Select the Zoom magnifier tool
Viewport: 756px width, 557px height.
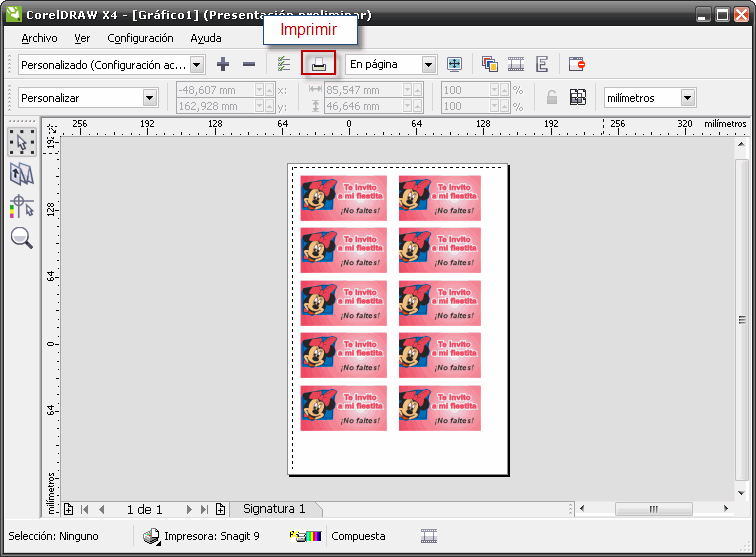coord(22,238)
